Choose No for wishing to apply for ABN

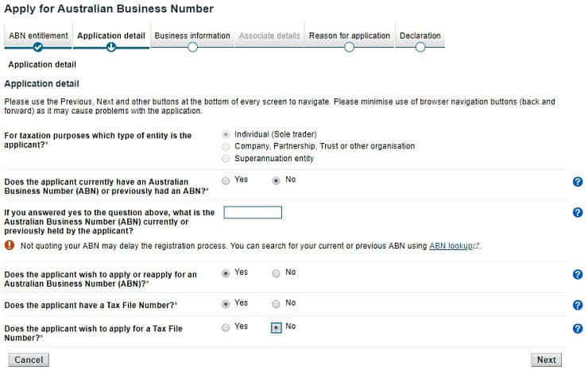(x=276, y=273)
